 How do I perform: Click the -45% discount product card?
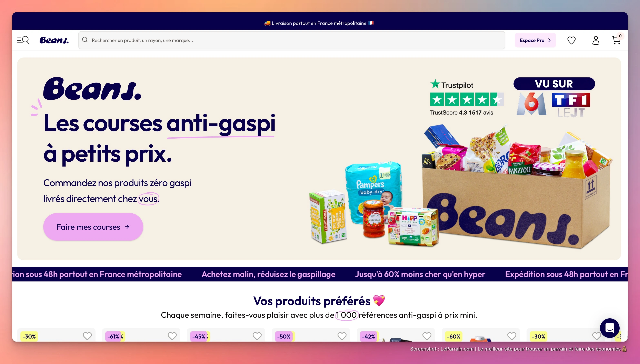226,335
